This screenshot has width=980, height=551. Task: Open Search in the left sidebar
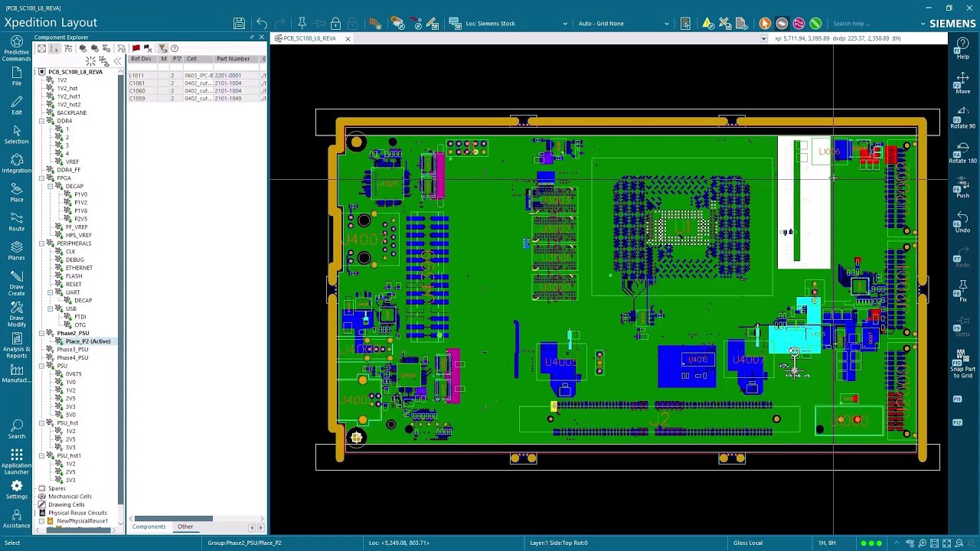click(16, 430)
